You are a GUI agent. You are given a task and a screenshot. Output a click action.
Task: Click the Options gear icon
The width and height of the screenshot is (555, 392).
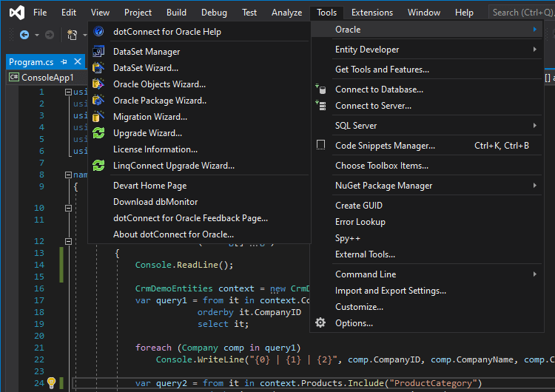click(320, 323)
